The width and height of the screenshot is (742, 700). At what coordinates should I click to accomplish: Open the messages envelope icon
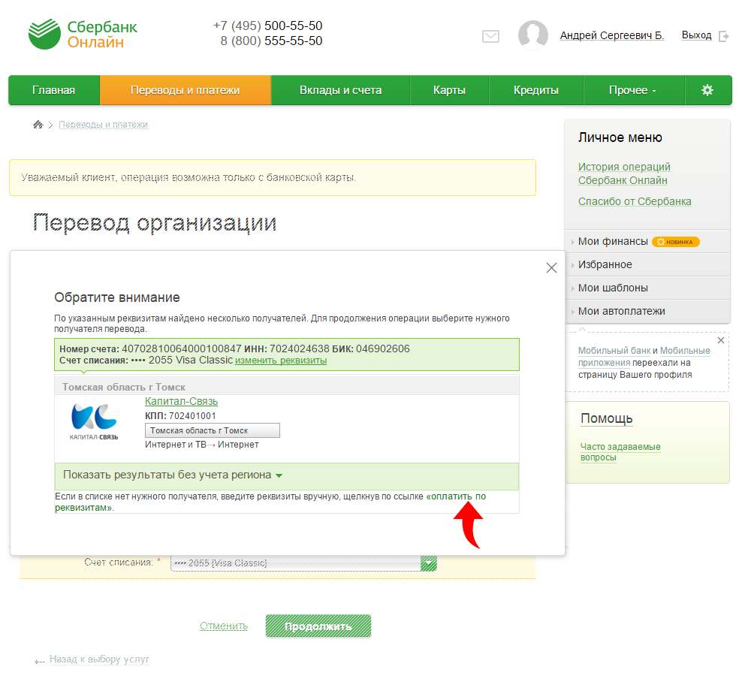[490, 37]
